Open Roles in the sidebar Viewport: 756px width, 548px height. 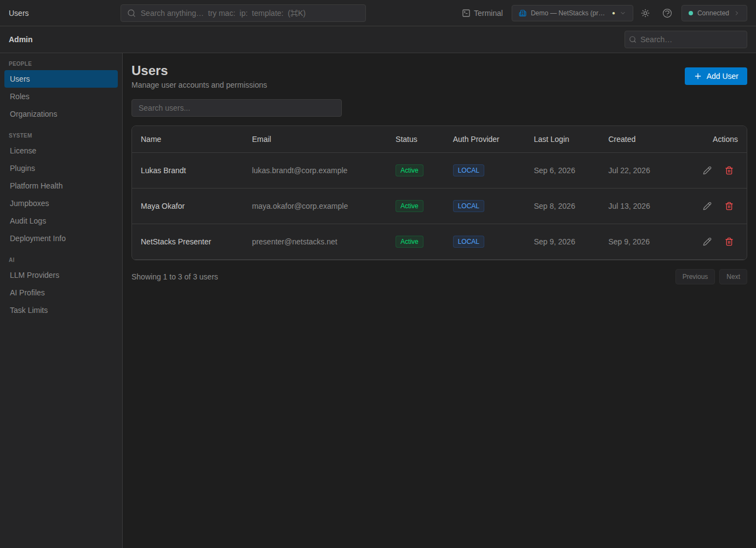61,96
